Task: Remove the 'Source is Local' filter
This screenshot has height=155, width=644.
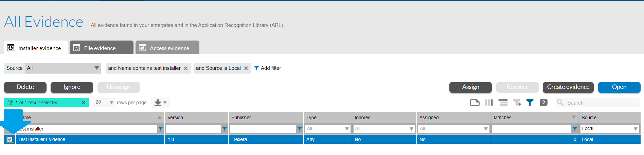Action: [x=246, y=68]
